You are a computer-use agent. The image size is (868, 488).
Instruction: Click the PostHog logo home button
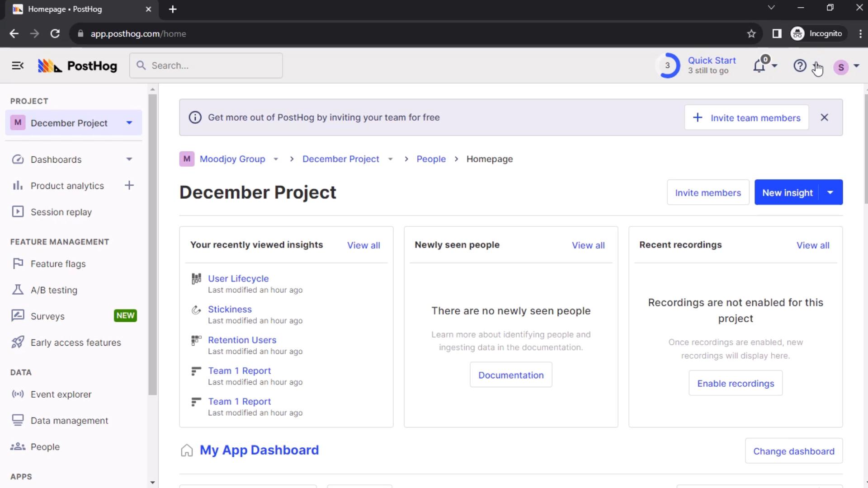(77, 66)
